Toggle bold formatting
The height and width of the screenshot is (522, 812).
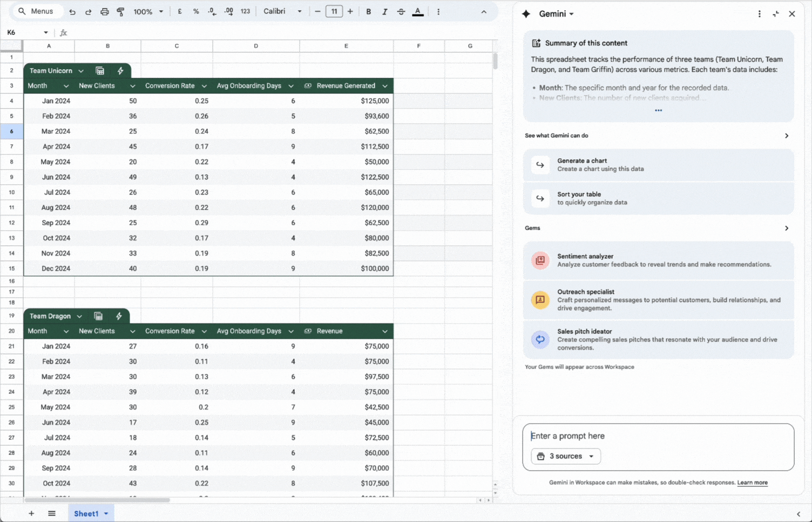click(x=368, y=11)
